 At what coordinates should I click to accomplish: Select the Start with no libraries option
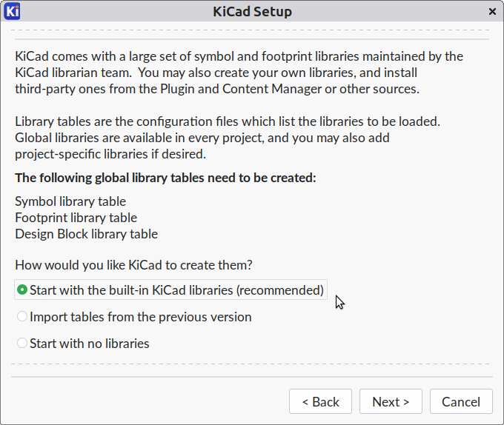pos(83,344)
